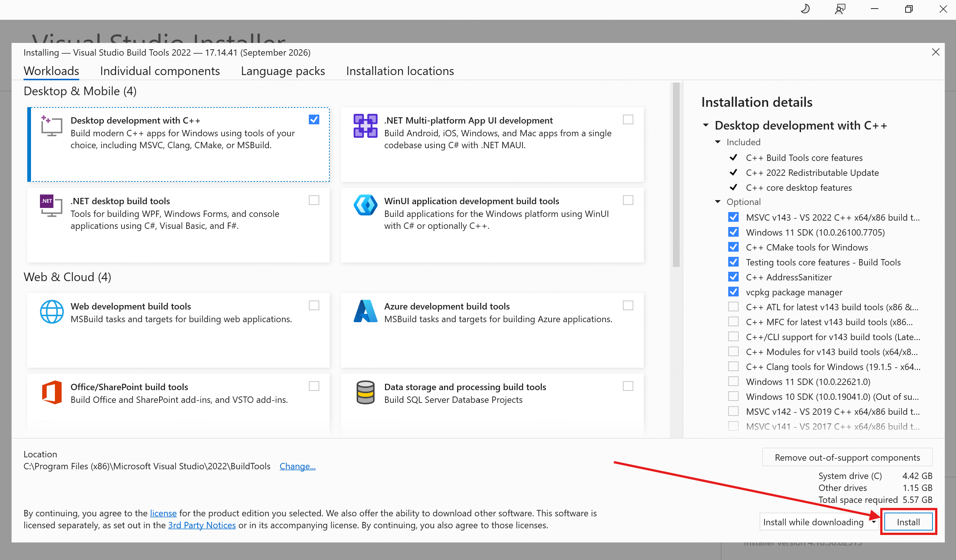Click Remove out-of-support components
The height and width of the screenshot is (560, 956).
click(847, 457)
